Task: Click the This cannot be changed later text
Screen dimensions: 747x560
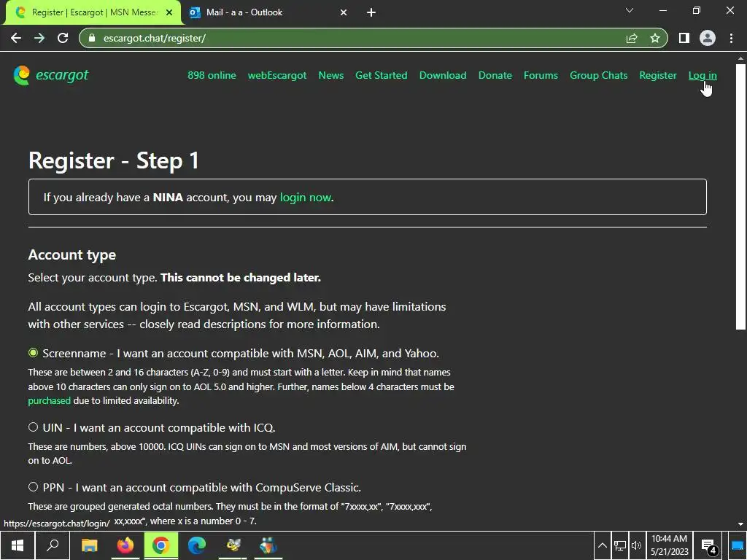Action: [241, 278]
